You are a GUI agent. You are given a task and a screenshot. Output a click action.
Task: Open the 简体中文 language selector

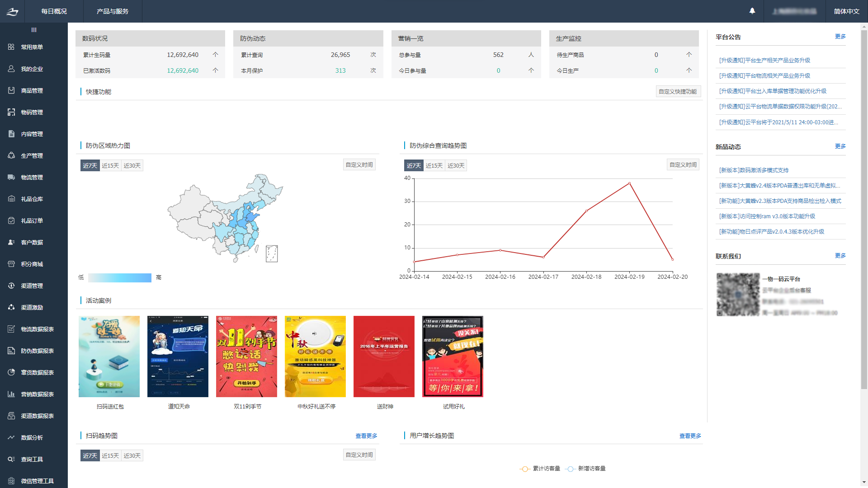[x=846, y=11]
